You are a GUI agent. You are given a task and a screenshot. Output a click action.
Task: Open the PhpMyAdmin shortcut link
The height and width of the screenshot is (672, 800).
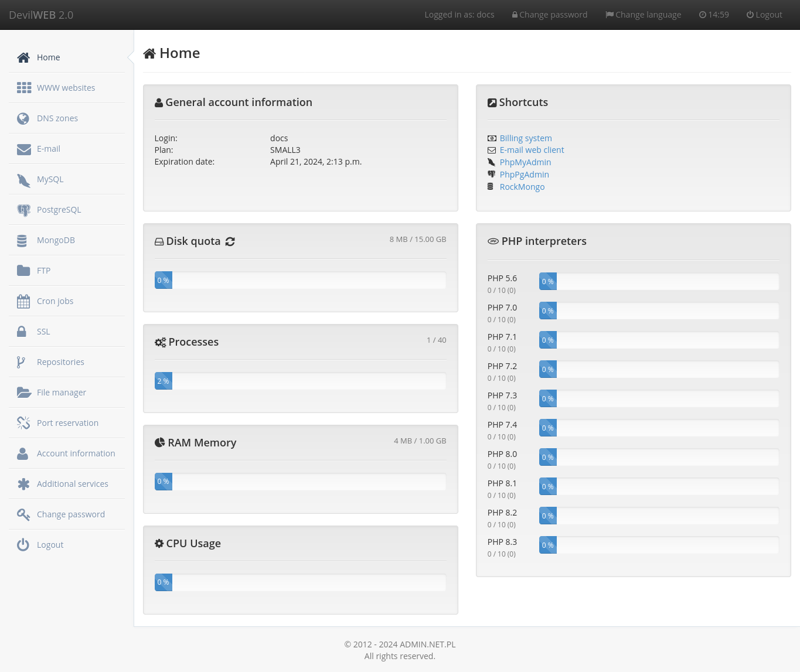[x=525, y=162]
